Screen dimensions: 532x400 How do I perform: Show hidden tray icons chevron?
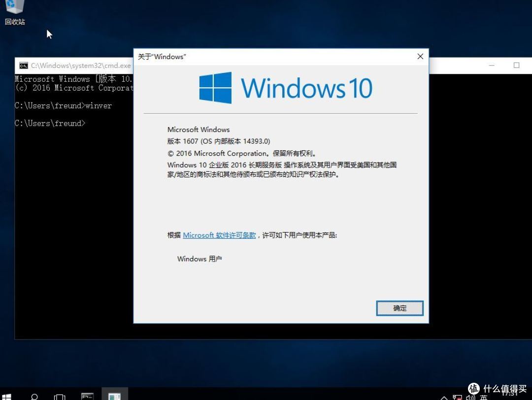pyautogui.click(x=444, y=397)
